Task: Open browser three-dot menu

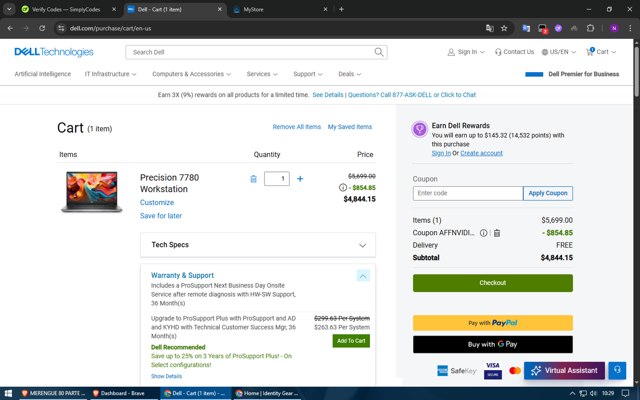Action: tap(630, 28)
